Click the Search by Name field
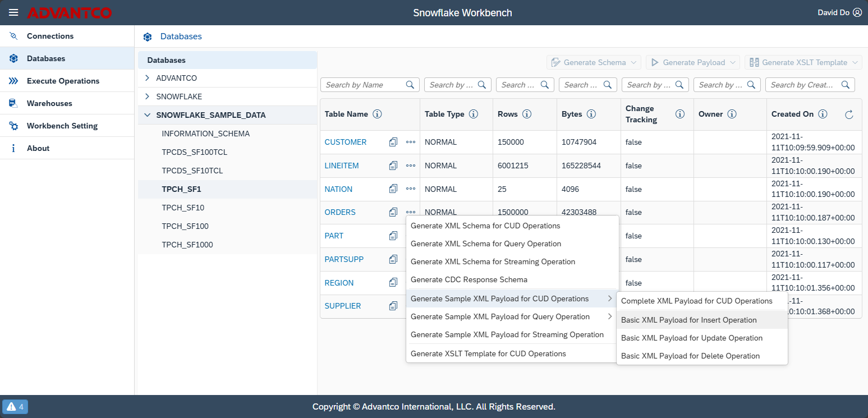This screenshot has height=418, width=868. pos(370,85)
